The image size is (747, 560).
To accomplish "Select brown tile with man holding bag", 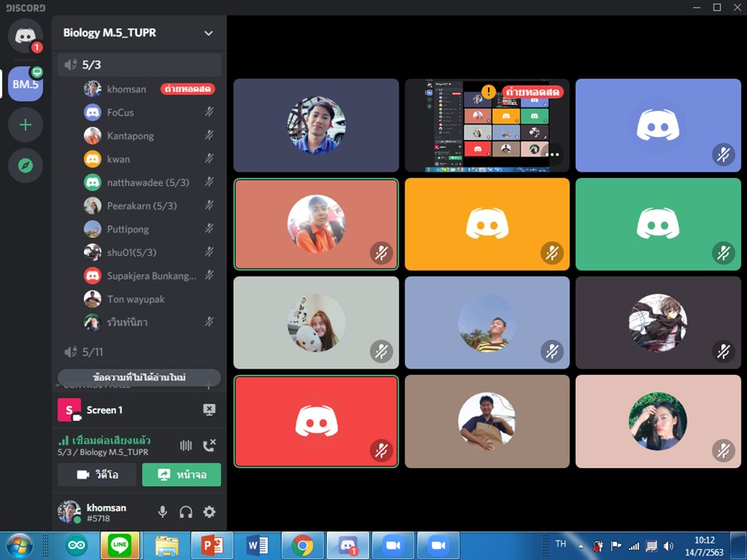I will click(487, 422).
